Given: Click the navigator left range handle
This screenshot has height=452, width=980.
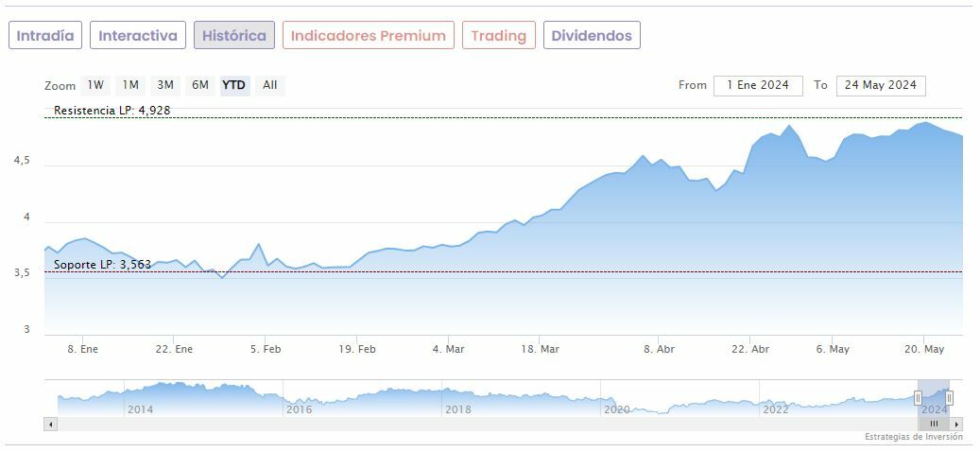Looking at the screenshot, I should (918, 398).
